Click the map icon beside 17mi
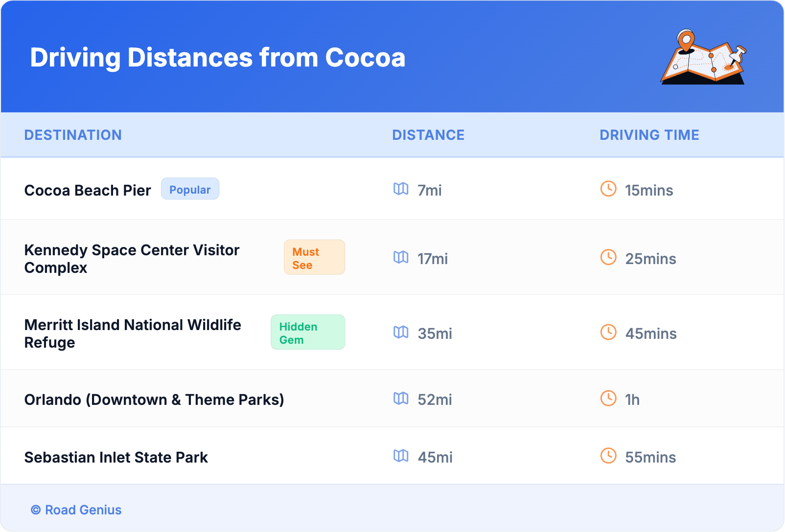The width and height of the screenshot is (785, 532). (x=401, y=257)
